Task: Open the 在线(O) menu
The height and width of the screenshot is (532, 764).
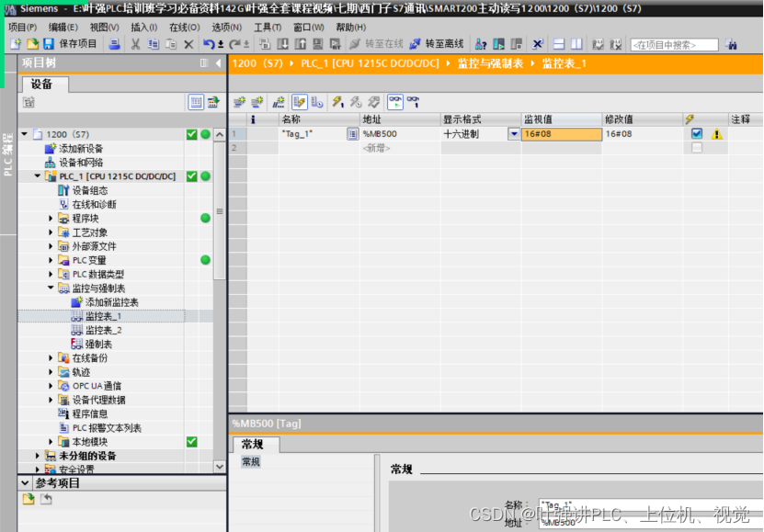Action: coord(184,28)
